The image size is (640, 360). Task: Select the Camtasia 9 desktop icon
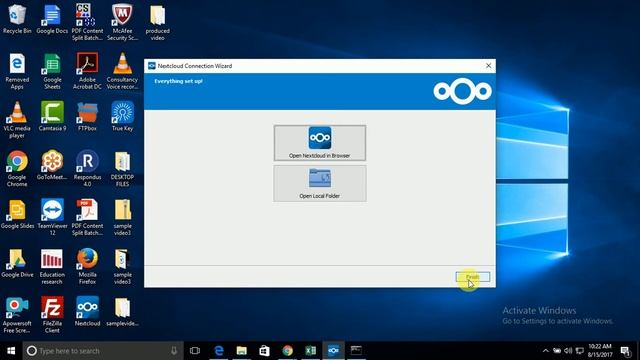pyautogui.click(x=52, y=117)
